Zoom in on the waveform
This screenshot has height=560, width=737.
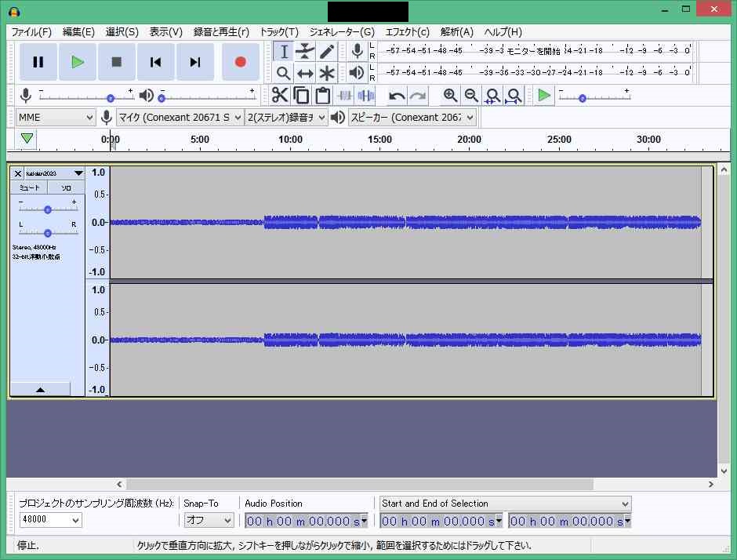(450, 96)
